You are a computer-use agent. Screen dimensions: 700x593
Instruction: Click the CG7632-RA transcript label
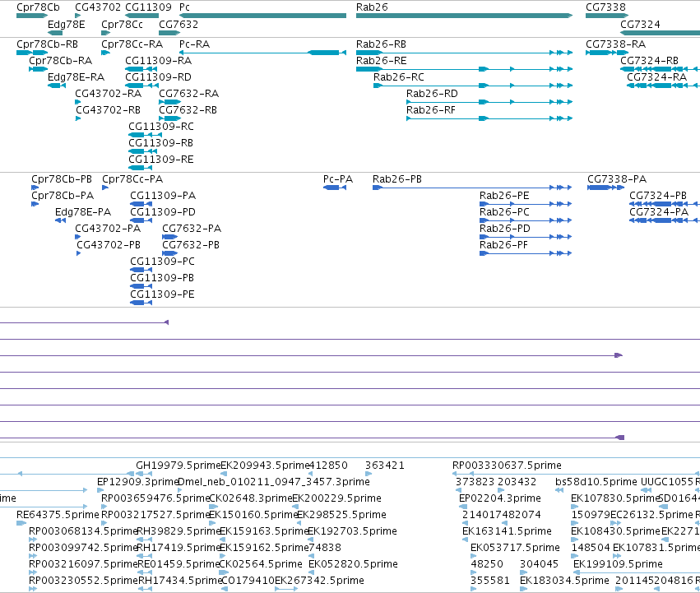click(x=189, y=94)
